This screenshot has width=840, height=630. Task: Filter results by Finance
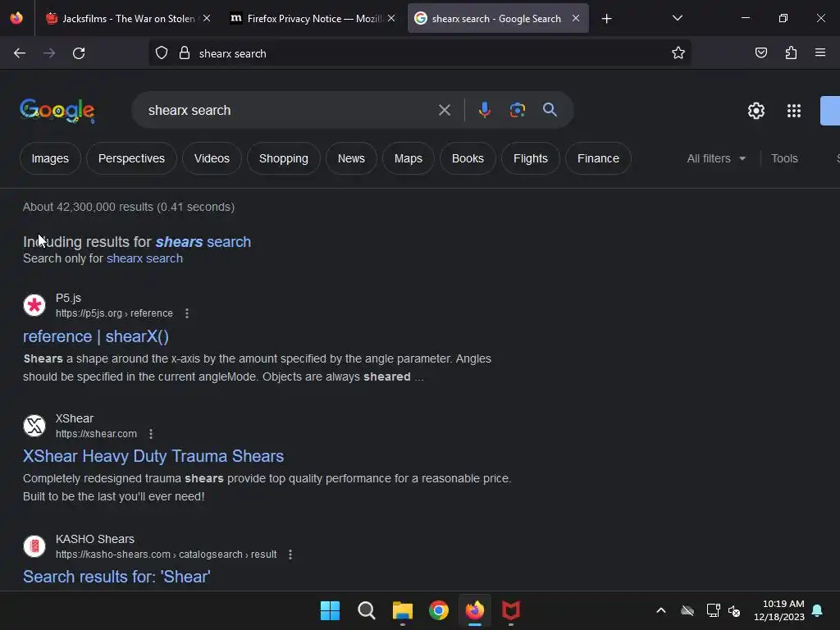[x=598, y=158]
